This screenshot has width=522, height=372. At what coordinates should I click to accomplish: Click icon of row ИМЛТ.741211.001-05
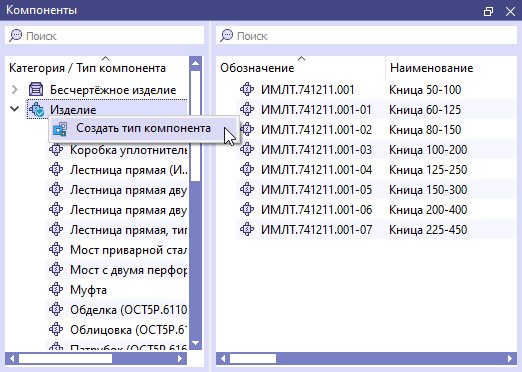247,189
